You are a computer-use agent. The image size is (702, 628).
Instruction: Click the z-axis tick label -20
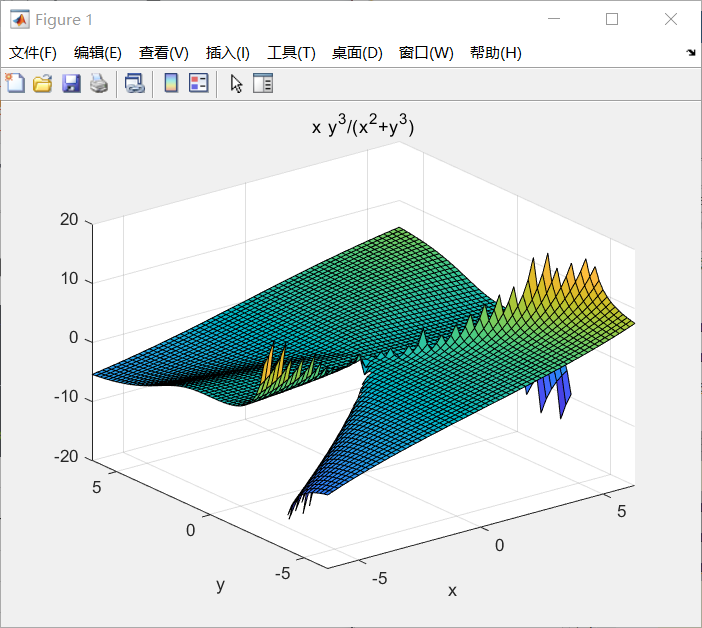(66, 457)
